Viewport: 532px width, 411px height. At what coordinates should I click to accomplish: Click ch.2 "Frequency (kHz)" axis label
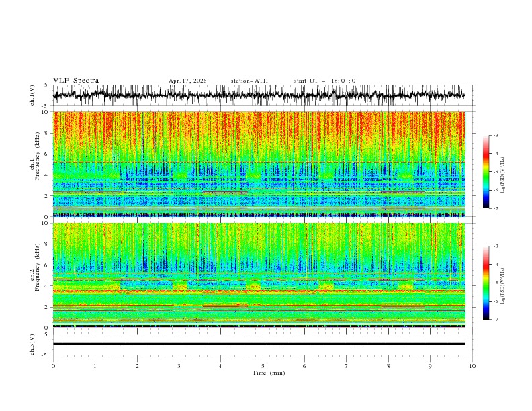point(38,267)
